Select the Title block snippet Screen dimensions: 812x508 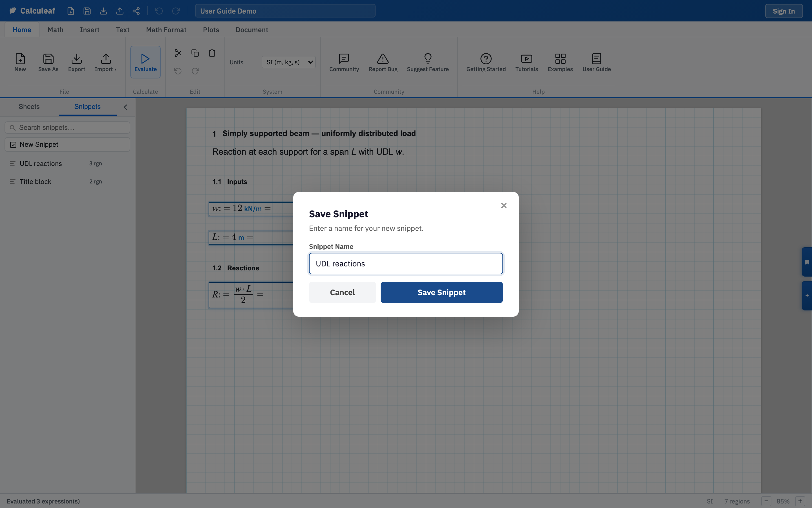(67, 182)
